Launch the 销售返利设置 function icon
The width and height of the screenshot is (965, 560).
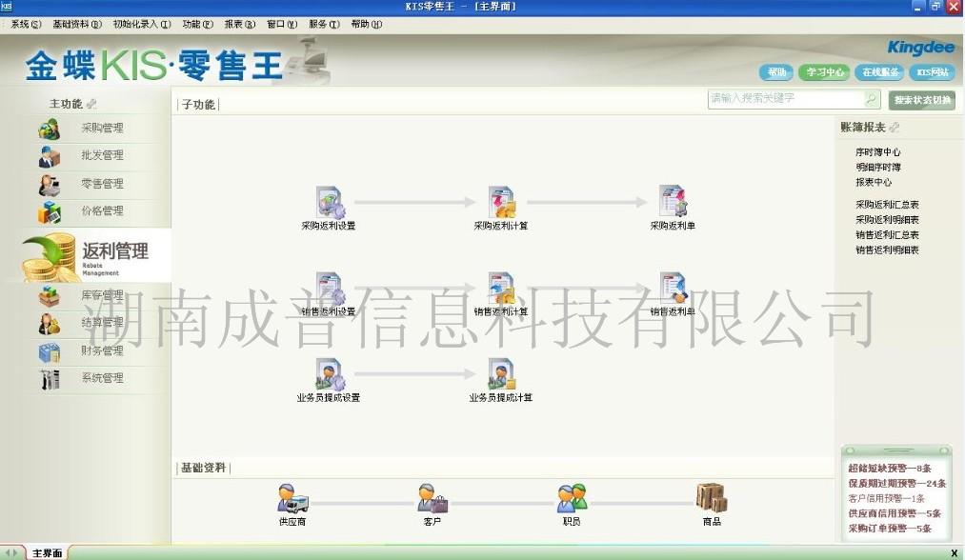[330, 288]
